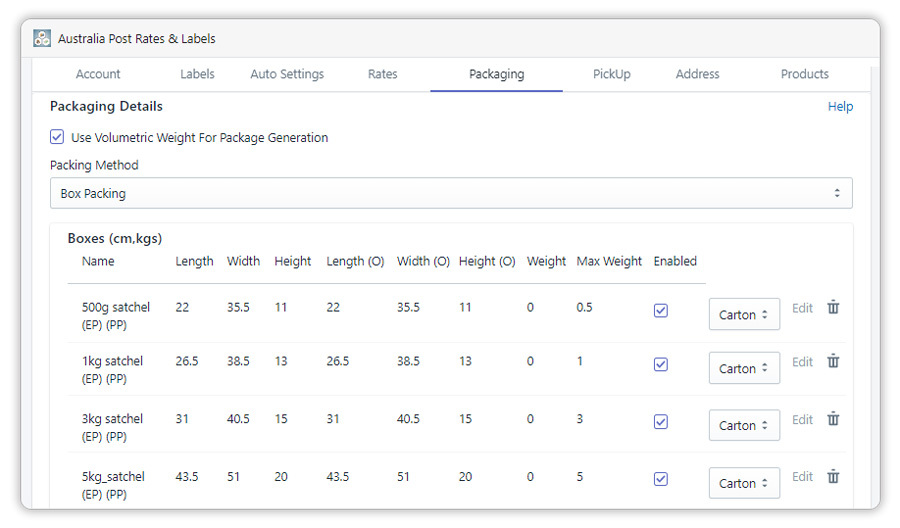
Task: Open Carton dropdown for 5kg_satchel
Action: tap(744, 483)
